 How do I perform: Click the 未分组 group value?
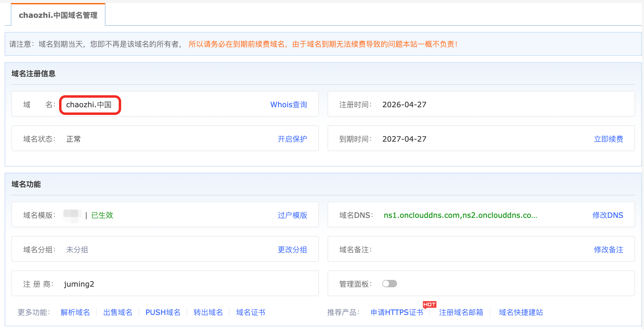point(77,250)
